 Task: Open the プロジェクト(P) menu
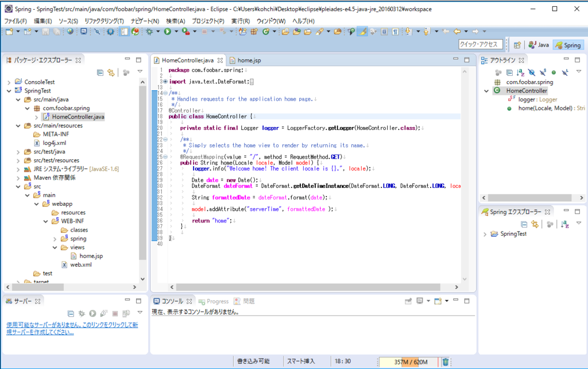pyautogui.click(x=208, y=21)
